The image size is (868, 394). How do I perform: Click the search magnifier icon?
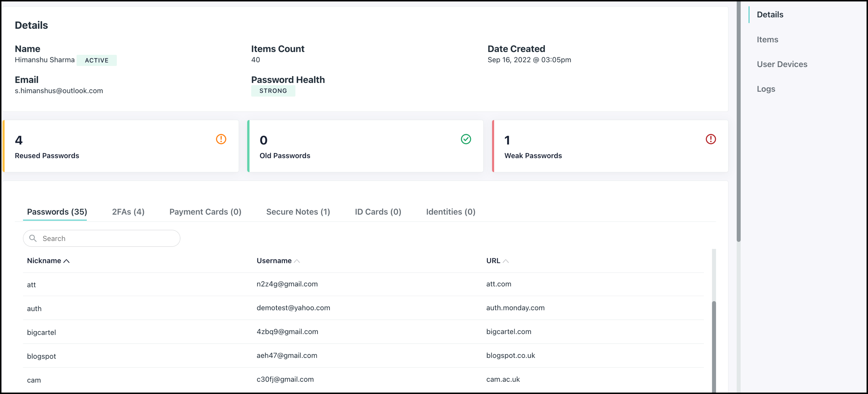click(33, 238)
